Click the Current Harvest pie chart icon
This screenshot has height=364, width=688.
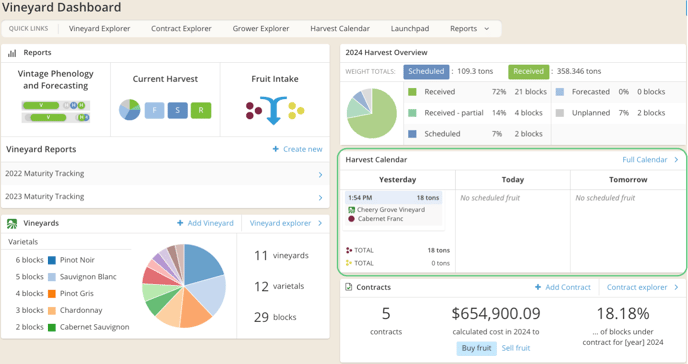[129, 110]
